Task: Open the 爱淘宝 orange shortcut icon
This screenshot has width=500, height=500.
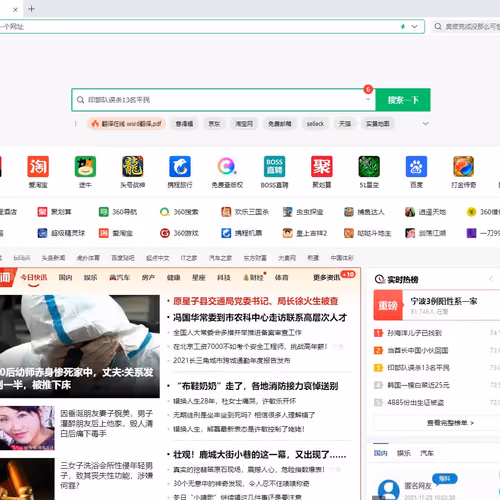Action: tap(38, 166)
